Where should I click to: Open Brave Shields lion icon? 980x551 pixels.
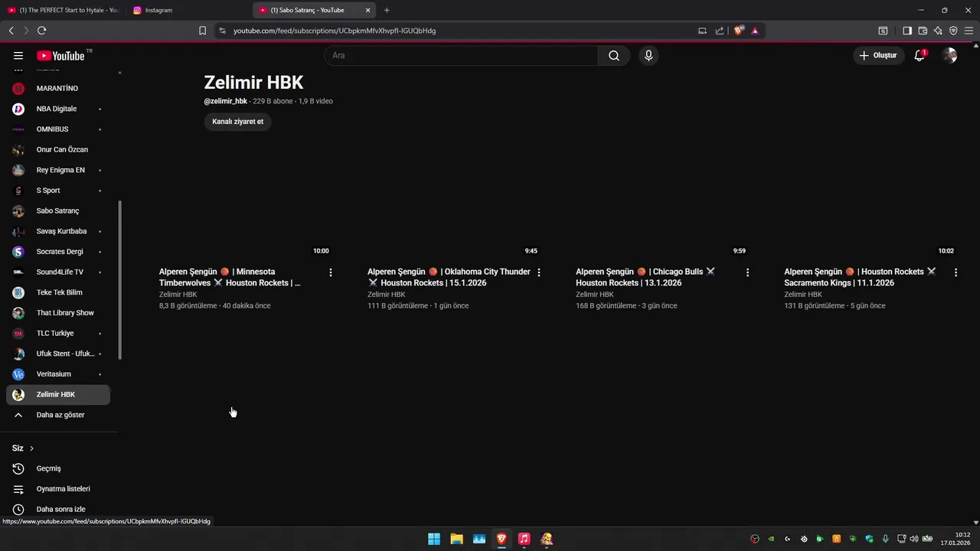pyautogui.click(x=739, y=31)
